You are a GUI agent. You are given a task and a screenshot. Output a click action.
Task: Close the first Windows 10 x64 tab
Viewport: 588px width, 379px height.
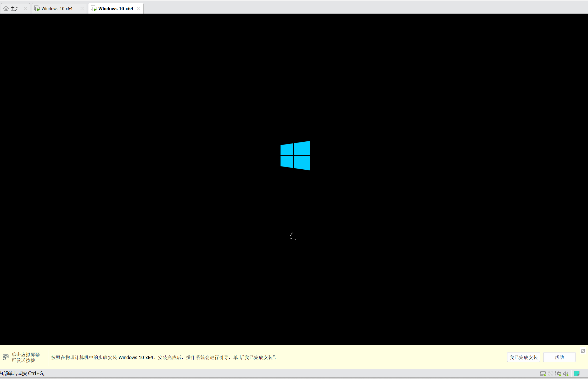82,9
